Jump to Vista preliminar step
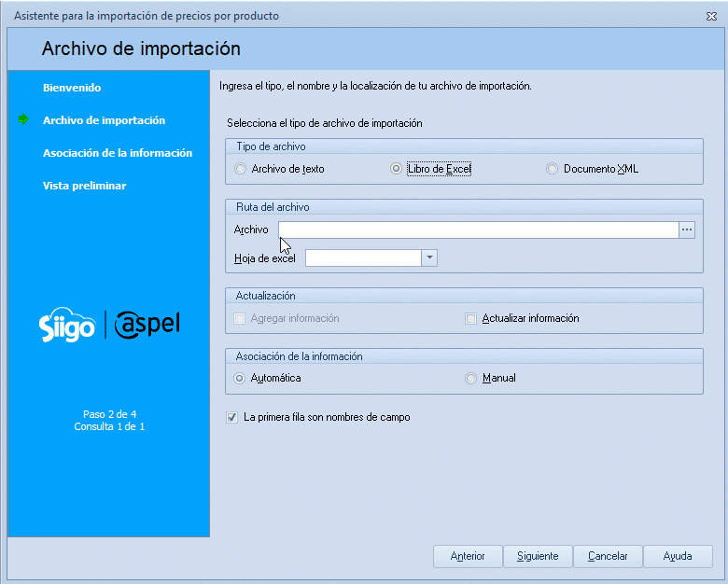728x584 pixels. pyautogui.click(x=84, y=186)
